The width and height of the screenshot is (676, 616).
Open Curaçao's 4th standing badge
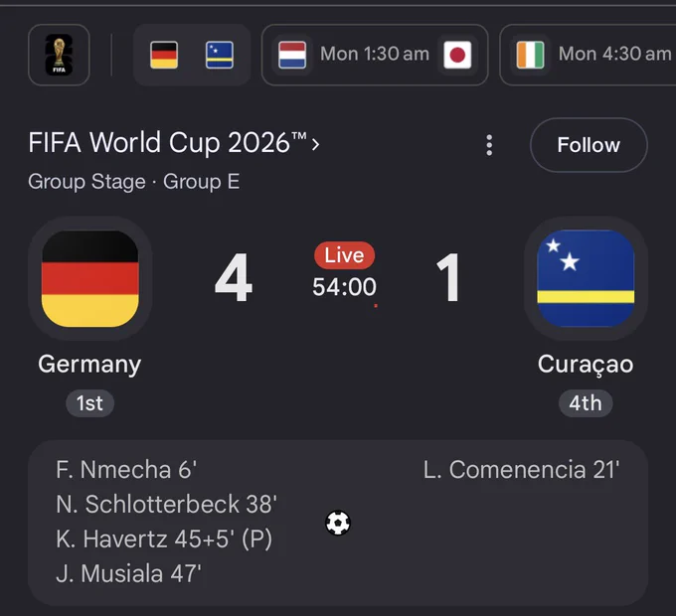pyautogui.click(x=586, y=403)
